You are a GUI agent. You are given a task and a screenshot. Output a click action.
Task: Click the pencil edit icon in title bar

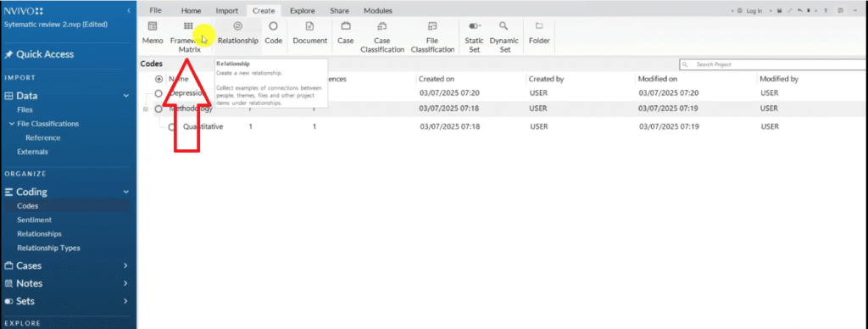tap(790, 10)
